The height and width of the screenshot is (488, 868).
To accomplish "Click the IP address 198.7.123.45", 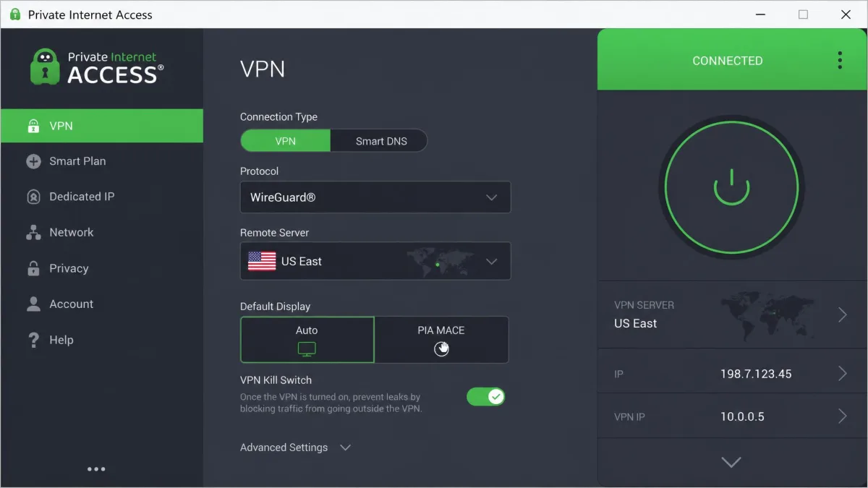I will tap(756, 374).
